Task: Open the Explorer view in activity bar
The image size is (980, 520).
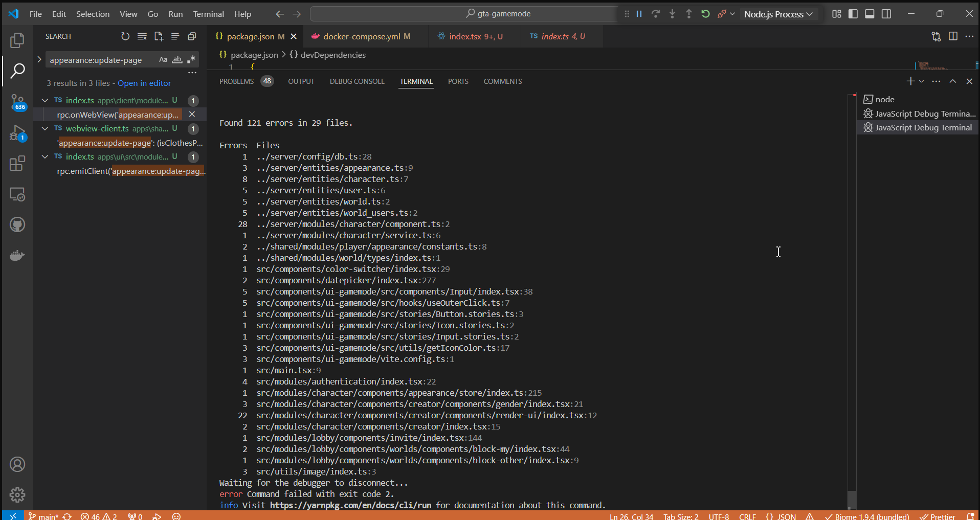Action: (x=17, y=40)
